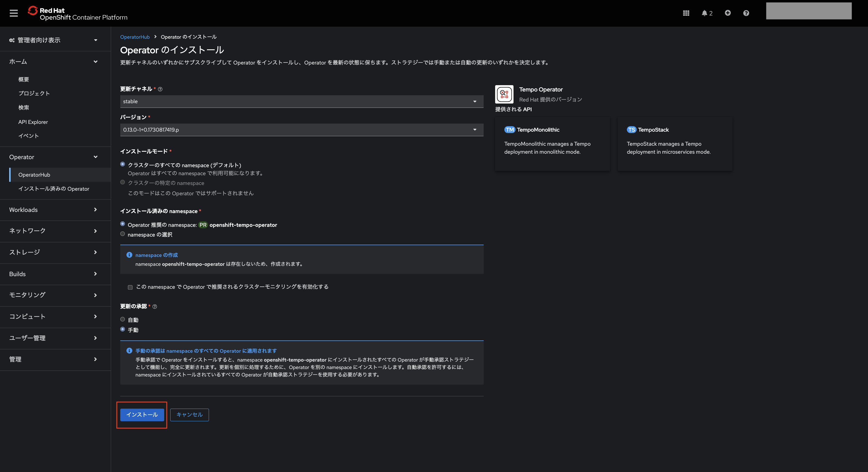Open the 更新チャネル help tooltip icon
The width and height of the screenshot is (868, 472).
[x=160, y=89]
